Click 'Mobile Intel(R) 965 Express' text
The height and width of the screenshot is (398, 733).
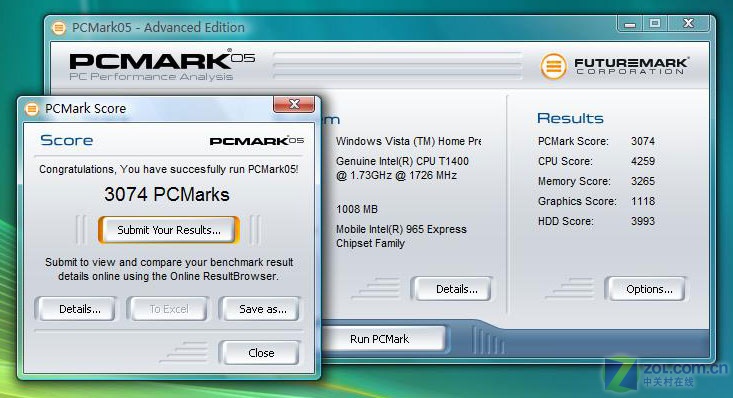[401, 229]
